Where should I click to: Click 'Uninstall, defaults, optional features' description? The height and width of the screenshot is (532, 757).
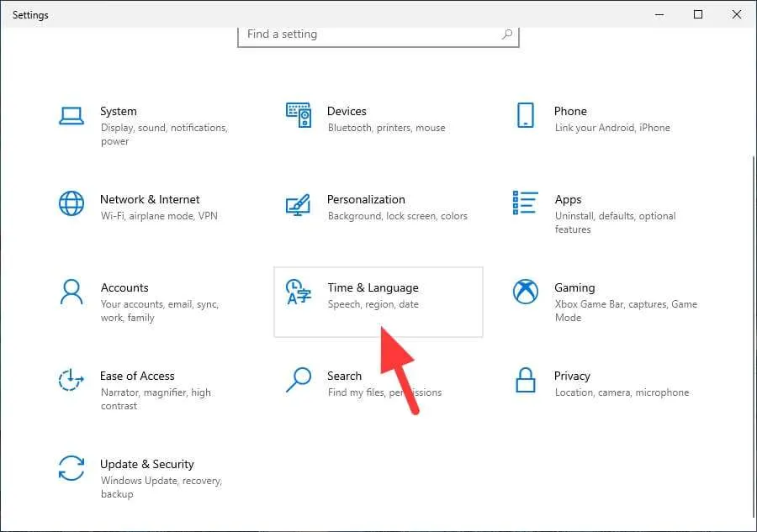(x=615, y=223)
